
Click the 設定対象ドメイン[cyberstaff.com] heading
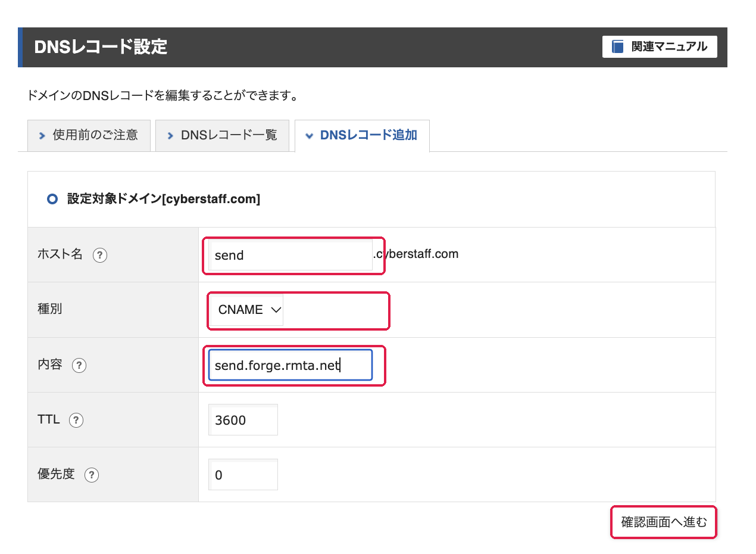click(164, 199)
